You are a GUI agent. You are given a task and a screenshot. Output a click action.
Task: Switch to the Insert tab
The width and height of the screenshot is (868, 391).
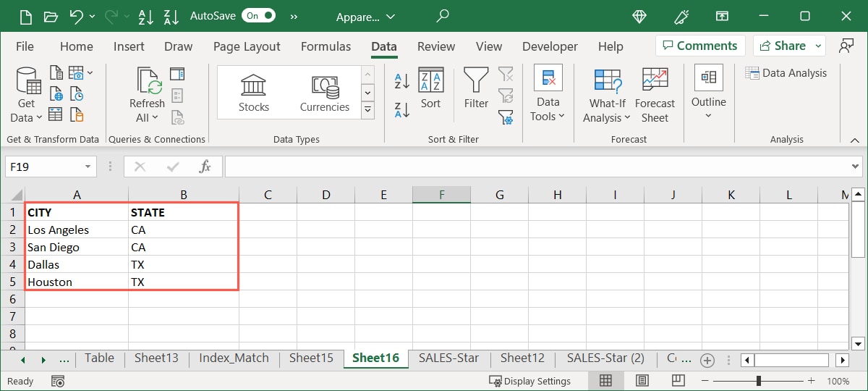pos(129,46)
